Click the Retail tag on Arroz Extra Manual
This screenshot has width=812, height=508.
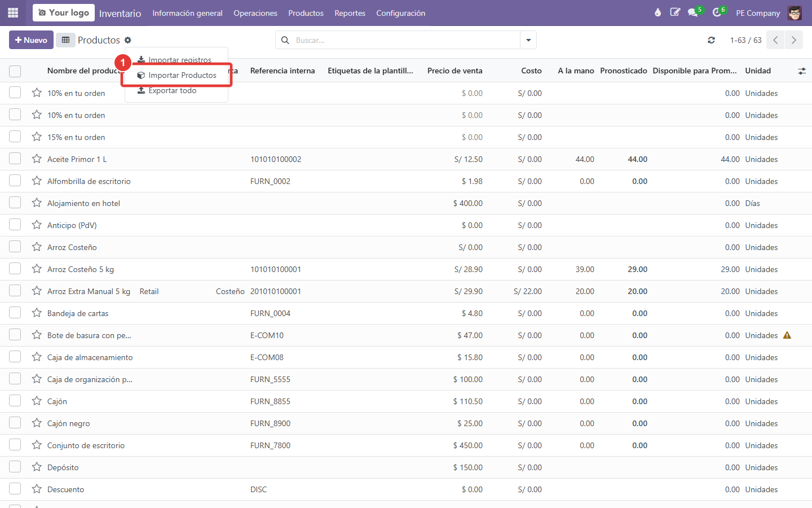click(x=149, y=291)
